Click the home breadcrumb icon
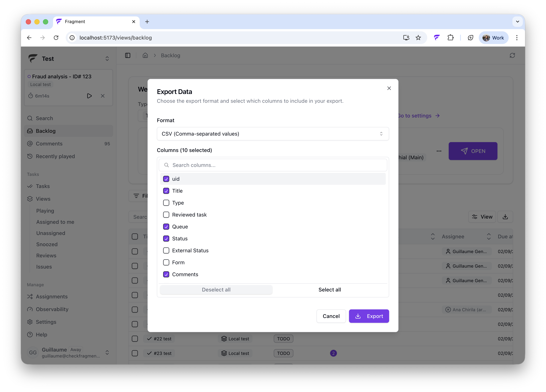This screenshot has height=392, width=546. coord(145,56)
